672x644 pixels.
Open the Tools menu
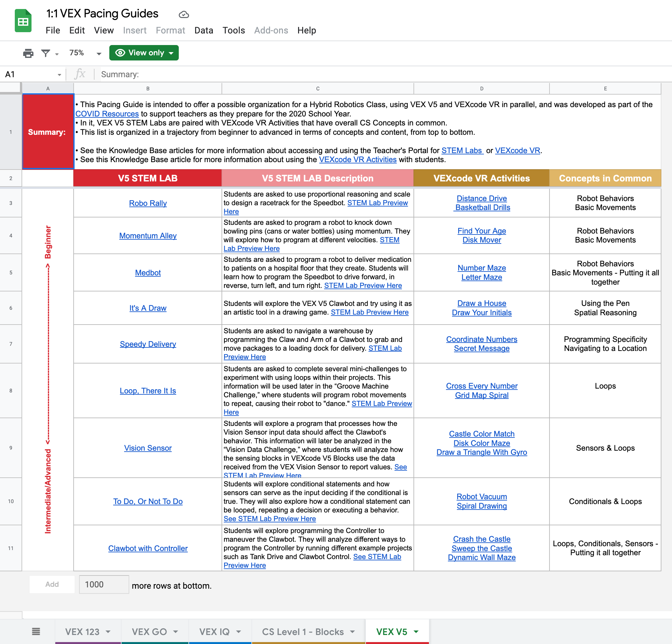pyautogui.click(x=233, y=30)
